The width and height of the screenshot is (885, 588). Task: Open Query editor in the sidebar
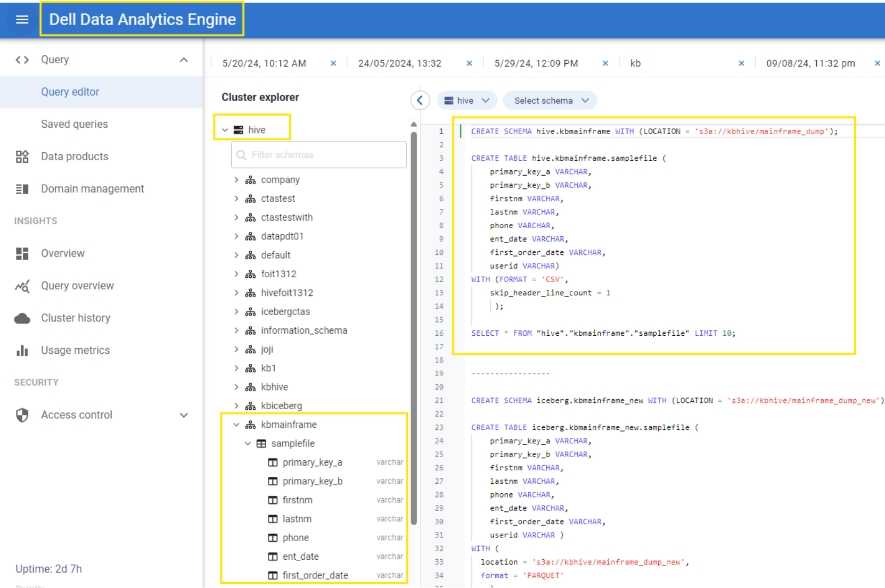point(101,92)
